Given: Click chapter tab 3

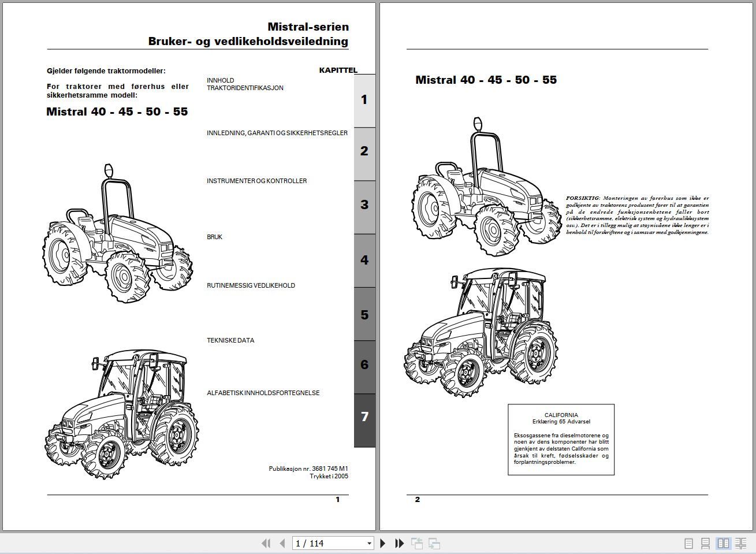Looking at the screenshot, I should 364,207.
